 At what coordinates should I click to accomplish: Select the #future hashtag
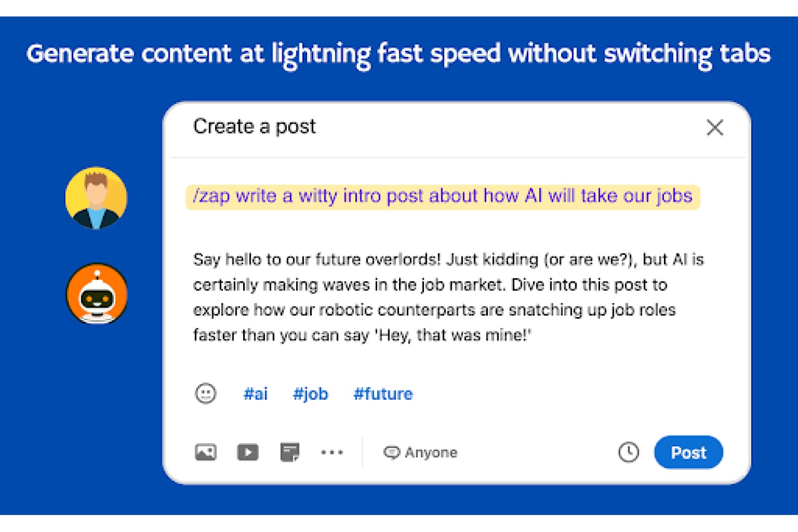point(383,394)
